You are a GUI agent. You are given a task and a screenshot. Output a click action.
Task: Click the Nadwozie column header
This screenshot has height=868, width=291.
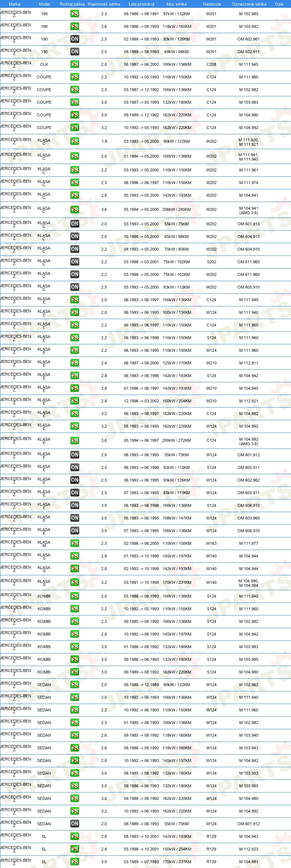pos(212,4)
